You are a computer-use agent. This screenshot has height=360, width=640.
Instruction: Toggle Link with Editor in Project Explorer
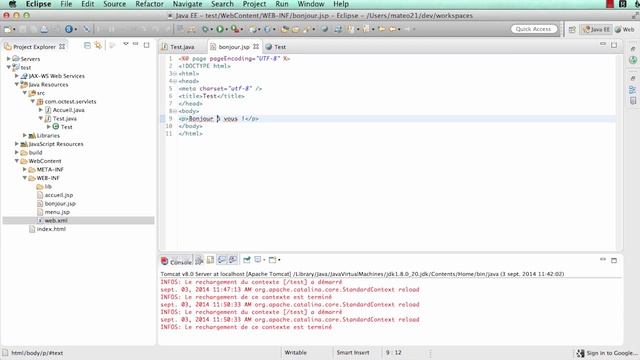pyautogui.click(x=98, y=45)
